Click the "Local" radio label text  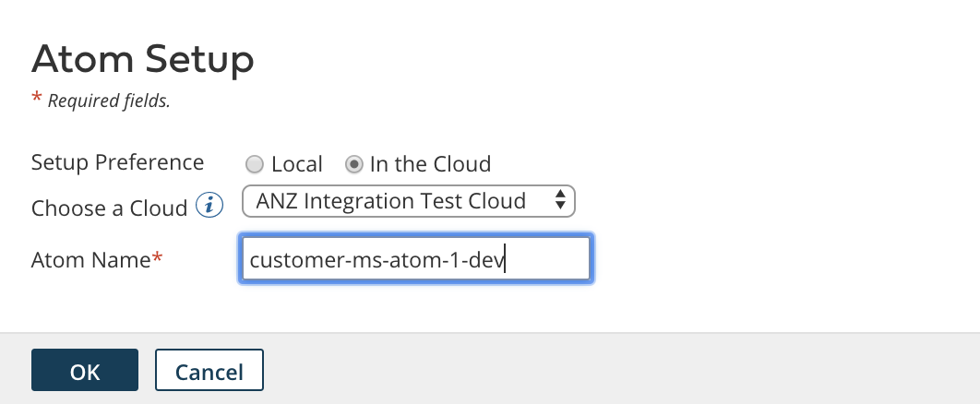pyautogui.click(x=296, y=165)
